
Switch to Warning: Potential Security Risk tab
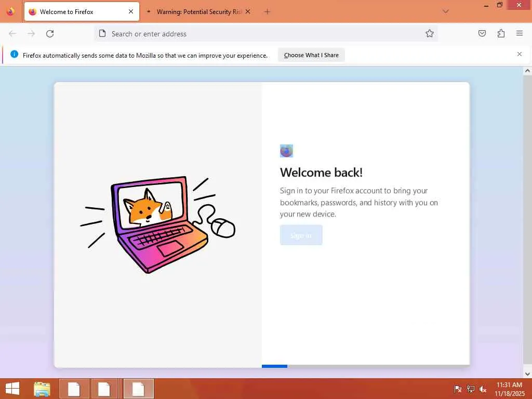(x=199, y=11)
